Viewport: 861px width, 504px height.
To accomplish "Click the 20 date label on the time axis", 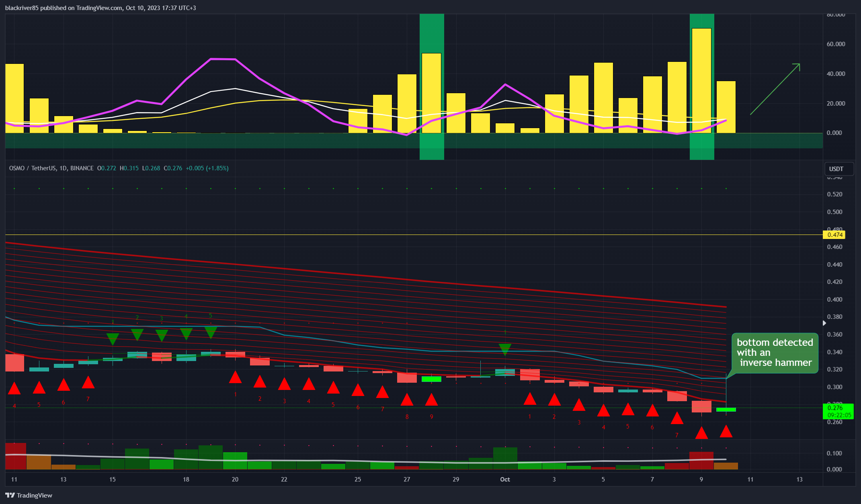I will pyautogui.click(x=235, y=480).
